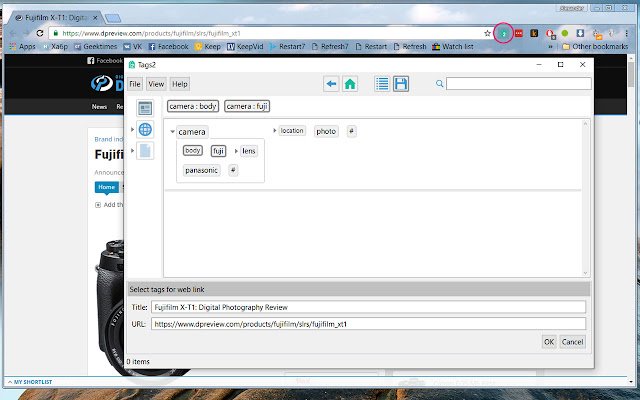Select the document files sidebar icon

coord(145,151)
